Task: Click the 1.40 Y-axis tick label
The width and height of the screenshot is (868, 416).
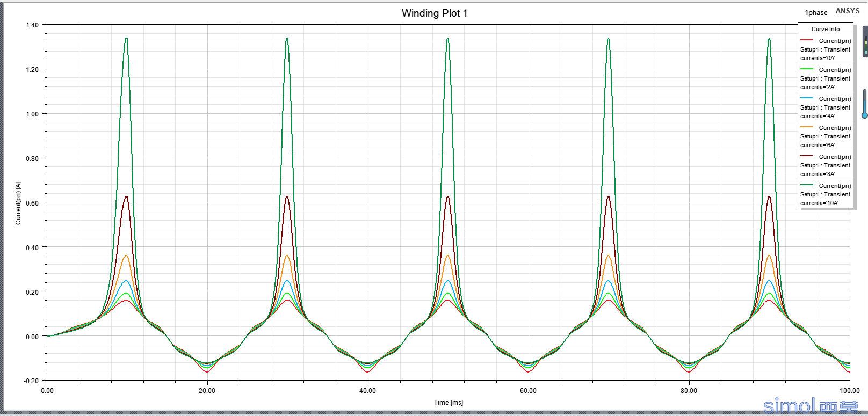Action: 32,25
